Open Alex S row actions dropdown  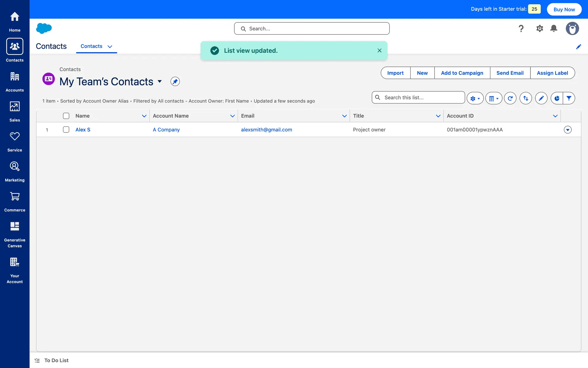tap(567, 130)
